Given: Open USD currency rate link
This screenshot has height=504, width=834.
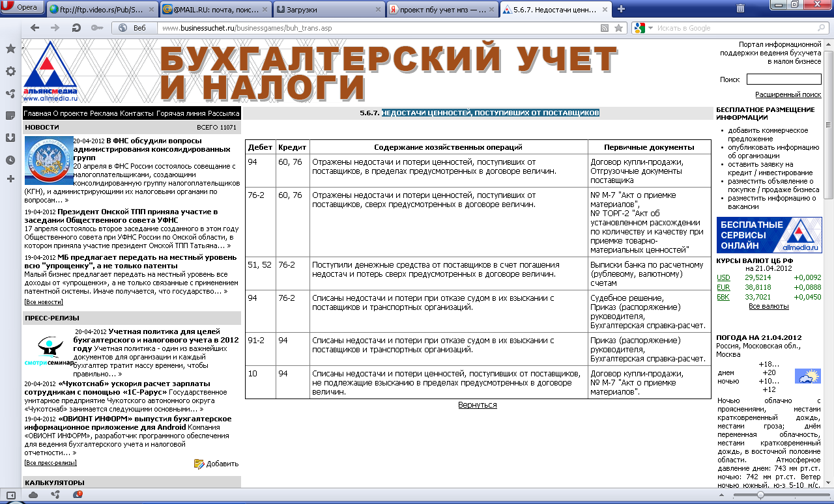Looking at the screenshot, I should pyautogui.click(x=723, y=277).
